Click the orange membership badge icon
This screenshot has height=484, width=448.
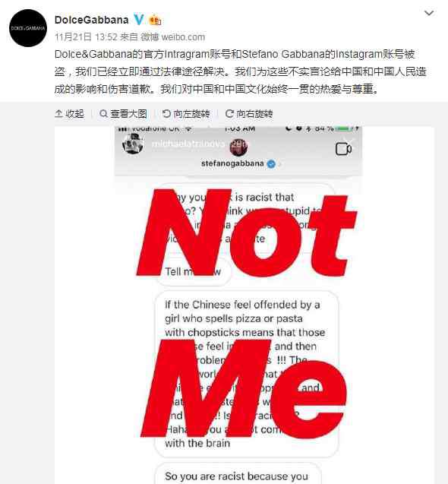(155, 20)
